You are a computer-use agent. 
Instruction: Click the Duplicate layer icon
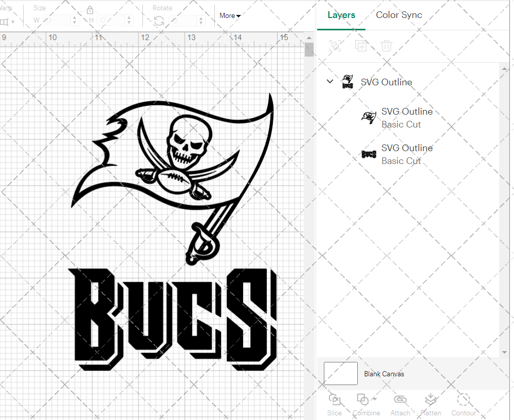click(x=361, y=46)
